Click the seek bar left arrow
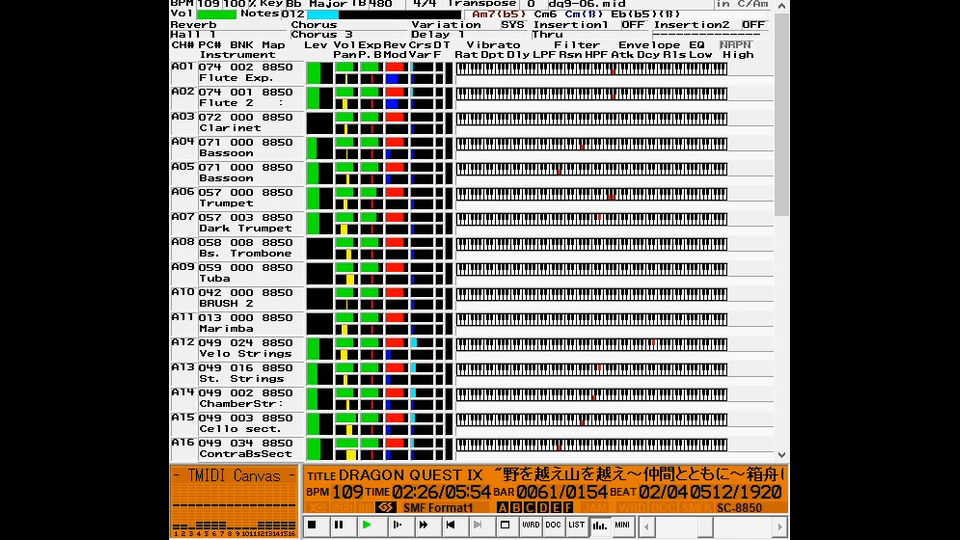This screenshot has width=960, height=540. point(646,527)
